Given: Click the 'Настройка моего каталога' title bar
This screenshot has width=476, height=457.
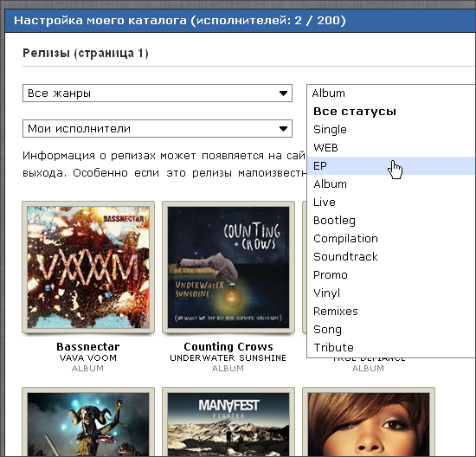Looking at the screenshot, I should click(x=241, y=21).
